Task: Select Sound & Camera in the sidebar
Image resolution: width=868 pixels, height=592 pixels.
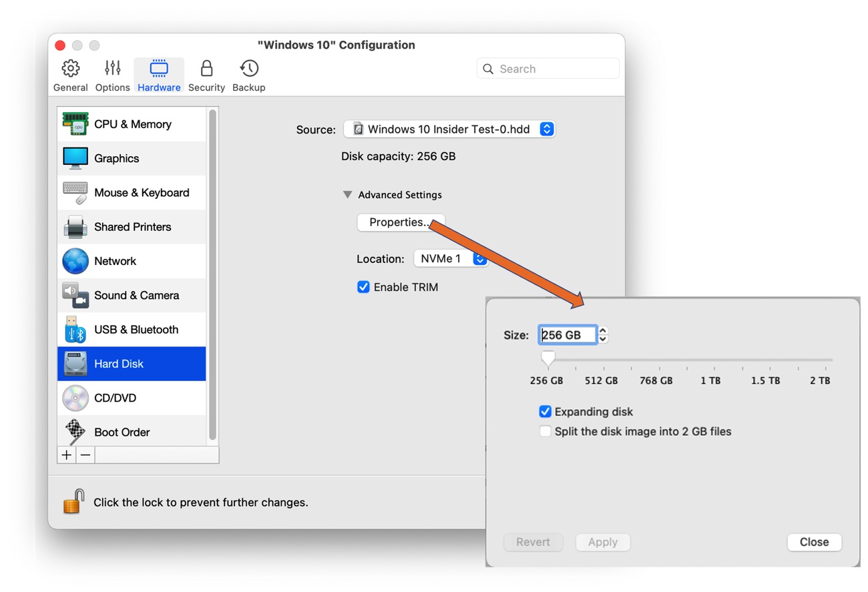Action: [132, 295]
